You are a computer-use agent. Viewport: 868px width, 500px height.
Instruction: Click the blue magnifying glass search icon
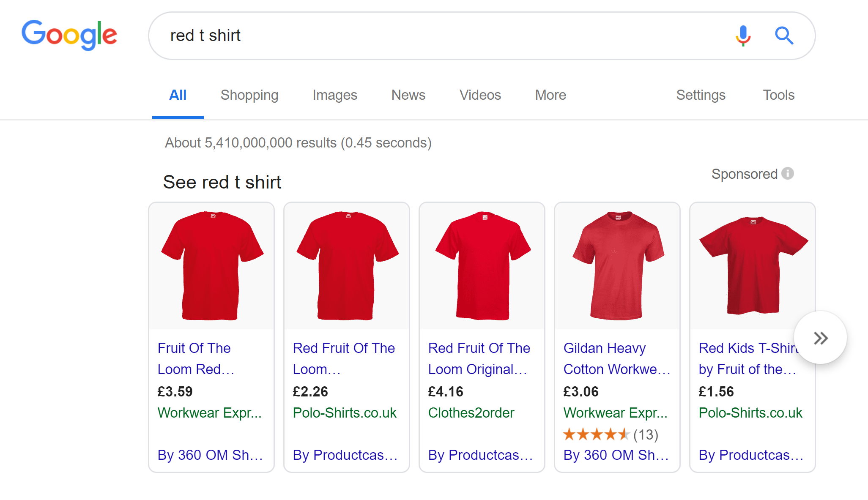[x=783, y=36]
